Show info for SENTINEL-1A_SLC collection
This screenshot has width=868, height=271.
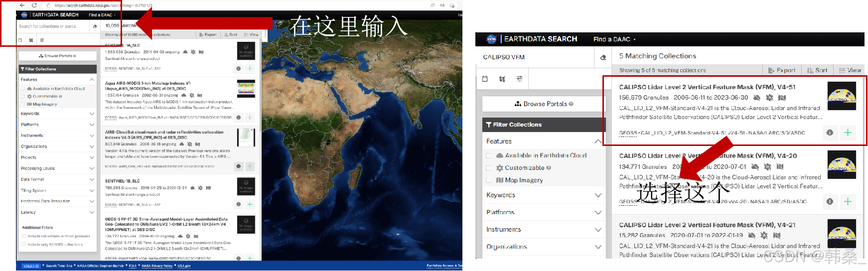(239, 68)
